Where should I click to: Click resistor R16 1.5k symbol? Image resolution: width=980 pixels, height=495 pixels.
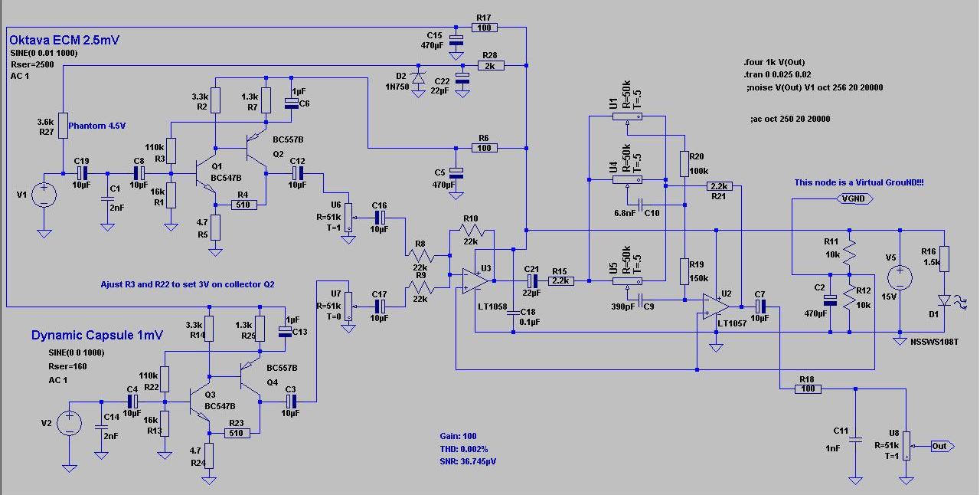click(x=945, y=258)
